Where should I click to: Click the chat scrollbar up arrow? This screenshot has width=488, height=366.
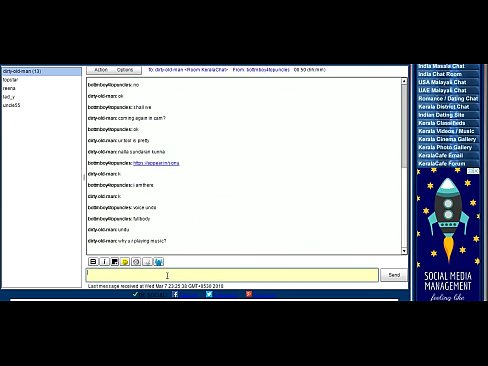[404, 81]
